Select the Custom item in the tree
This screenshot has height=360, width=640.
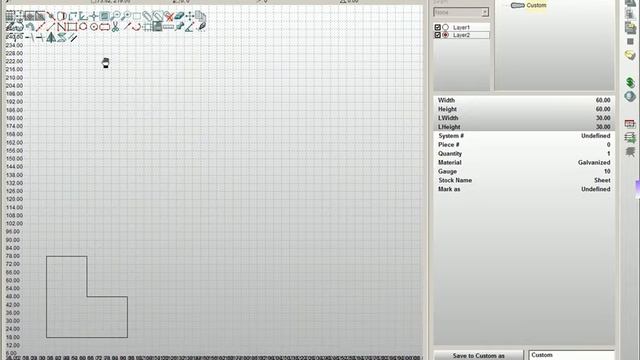tap(536, 5)
